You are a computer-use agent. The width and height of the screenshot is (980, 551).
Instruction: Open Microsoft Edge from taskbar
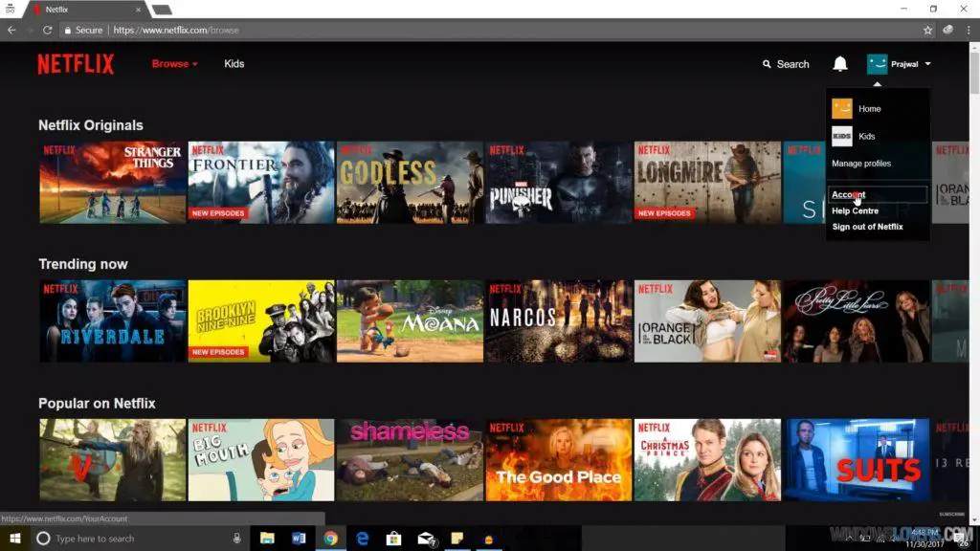coord(363,538)
